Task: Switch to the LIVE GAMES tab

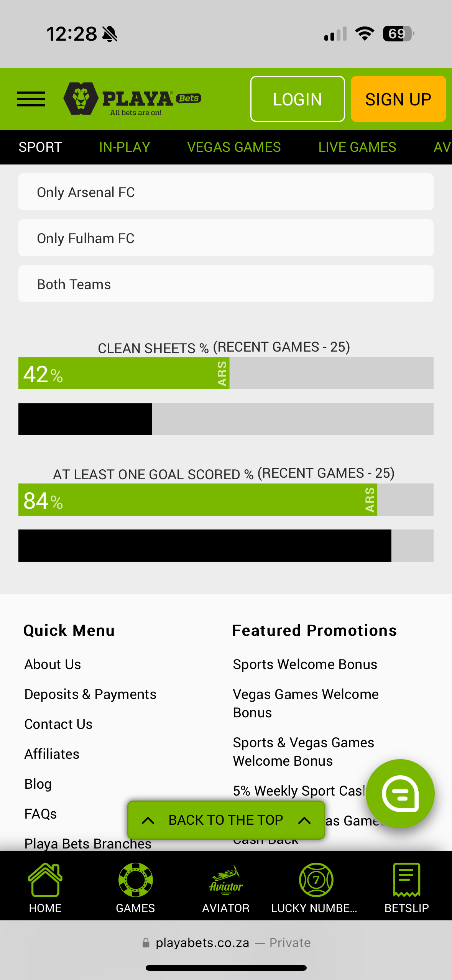Action: (357, 147)
